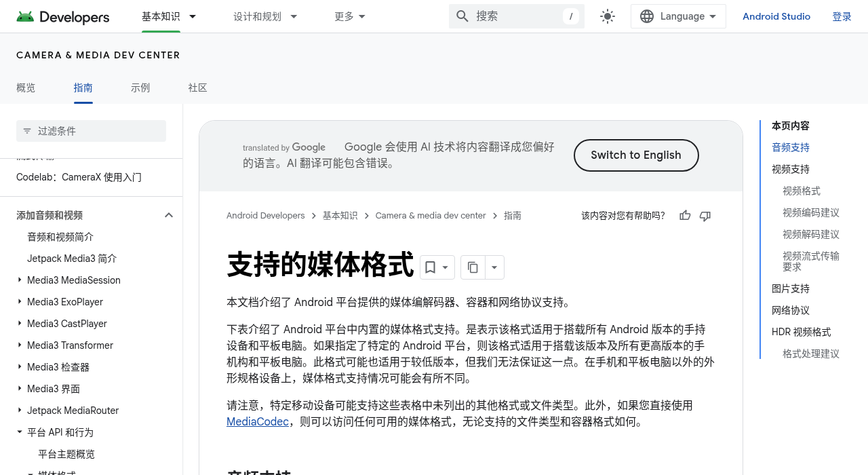Open the copy options dropdown arrow
Image resolution: width=868 pixels, height=475 pixels.
coord(494,267)
